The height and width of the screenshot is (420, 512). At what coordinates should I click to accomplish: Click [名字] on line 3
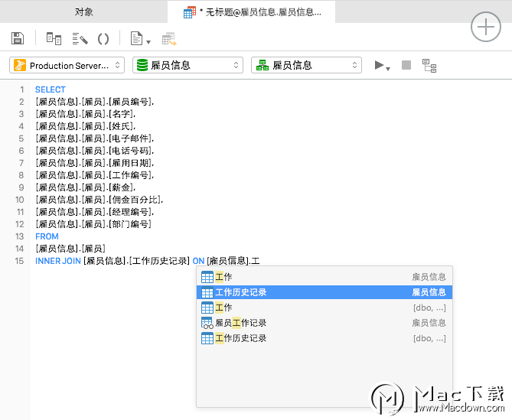(x=121, y=114)
